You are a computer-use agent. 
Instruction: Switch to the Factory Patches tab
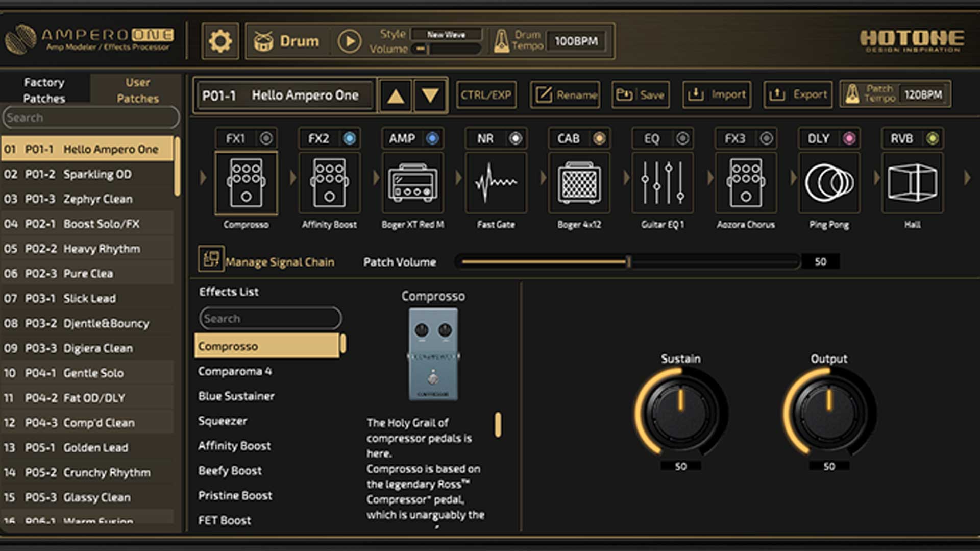pos(44,90)
